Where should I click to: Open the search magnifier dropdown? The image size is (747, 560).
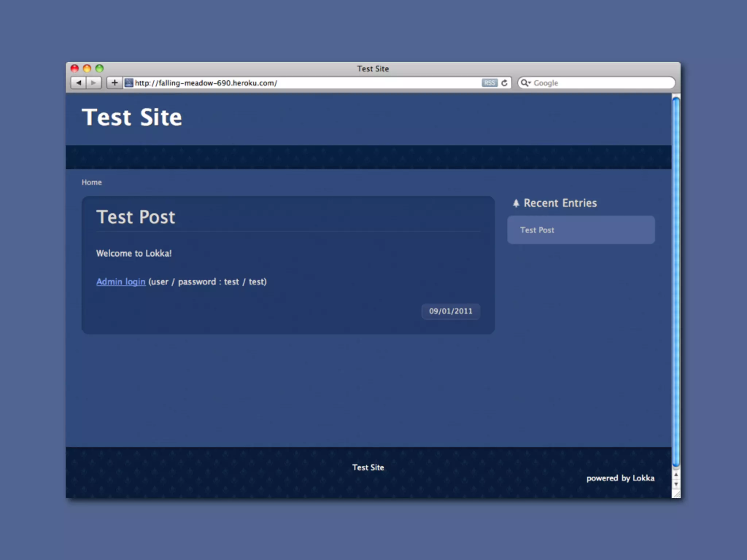(x=525, y=83)
